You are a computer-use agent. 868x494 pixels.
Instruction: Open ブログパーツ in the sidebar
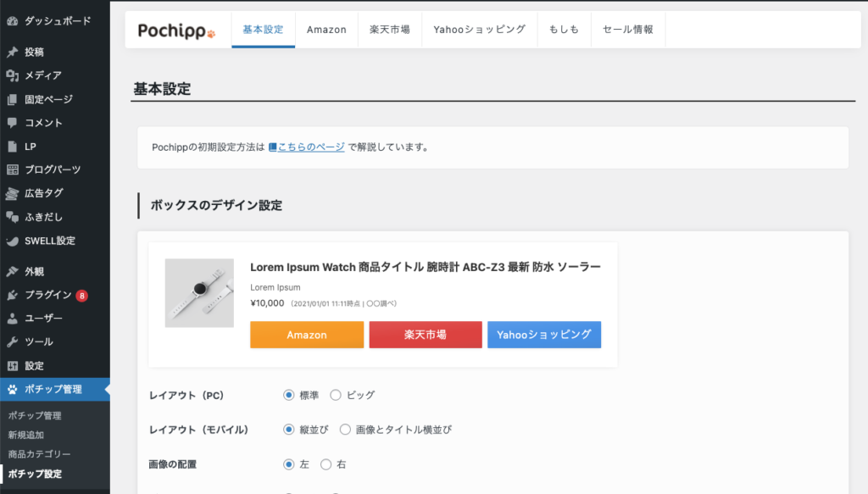[x=53, y=169]
